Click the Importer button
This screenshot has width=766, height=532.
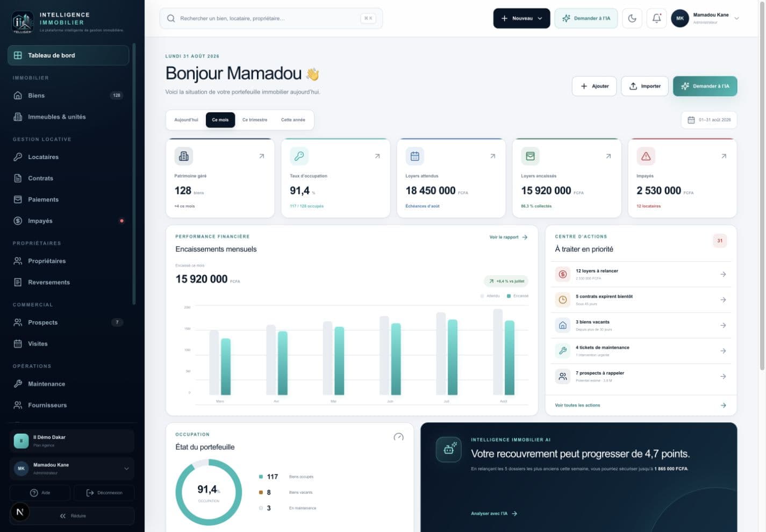(x=645, y=86)
